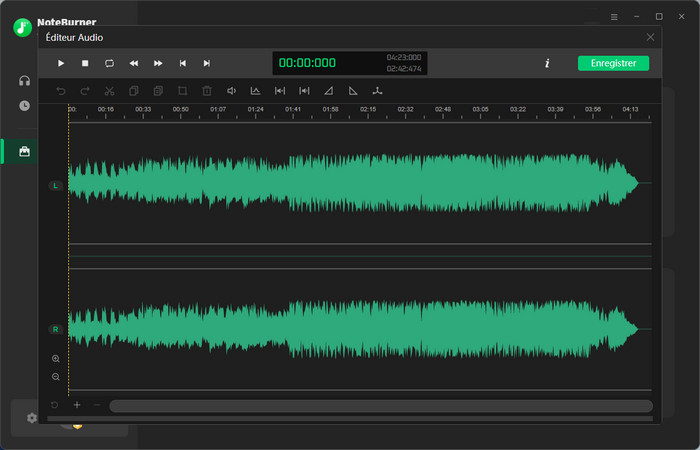Click the rewind button
Image resolution: width=700 pixels, height=450 pixels.
[134, 63]
